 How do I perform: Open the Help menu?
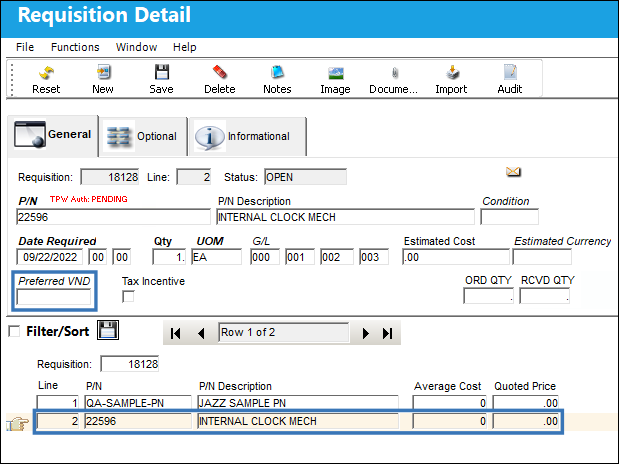pos(184,47)
